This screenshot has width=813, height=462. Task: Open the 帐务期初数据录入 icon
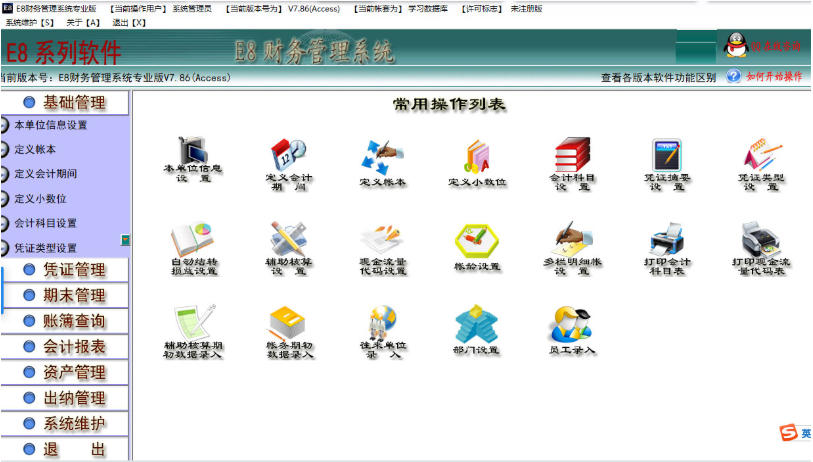point(290,332)
